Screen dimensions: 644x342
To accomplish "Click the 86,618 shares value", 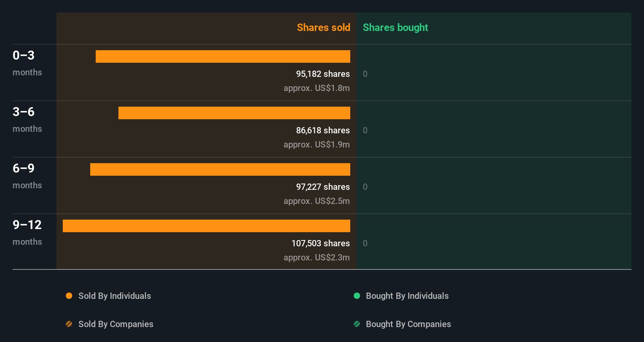I will 323,130.
